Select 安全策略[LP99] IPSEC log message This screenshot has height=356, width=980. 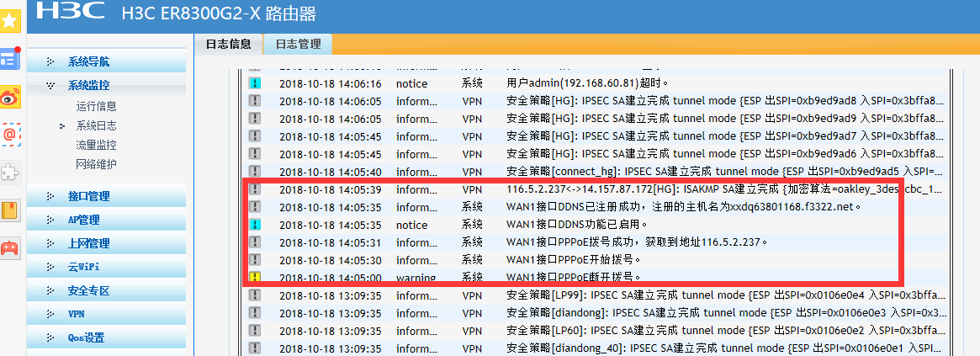tap(726, 295)
